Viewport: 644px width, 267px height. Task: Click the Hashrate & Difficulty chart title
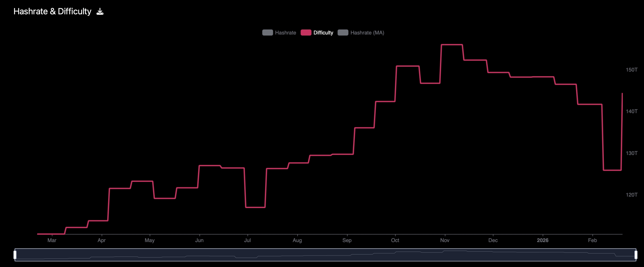point(52,12)
